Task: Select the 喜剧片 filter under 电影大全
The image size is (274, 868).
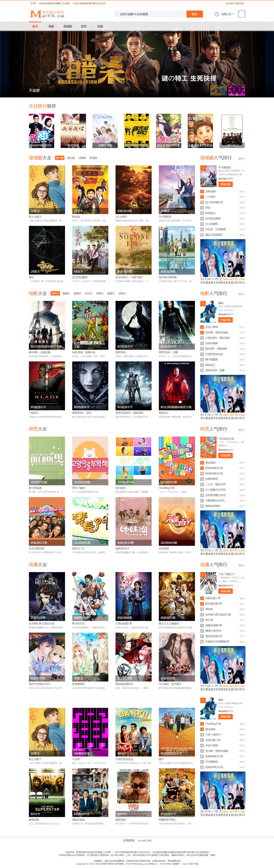Action: pos(66,293)
